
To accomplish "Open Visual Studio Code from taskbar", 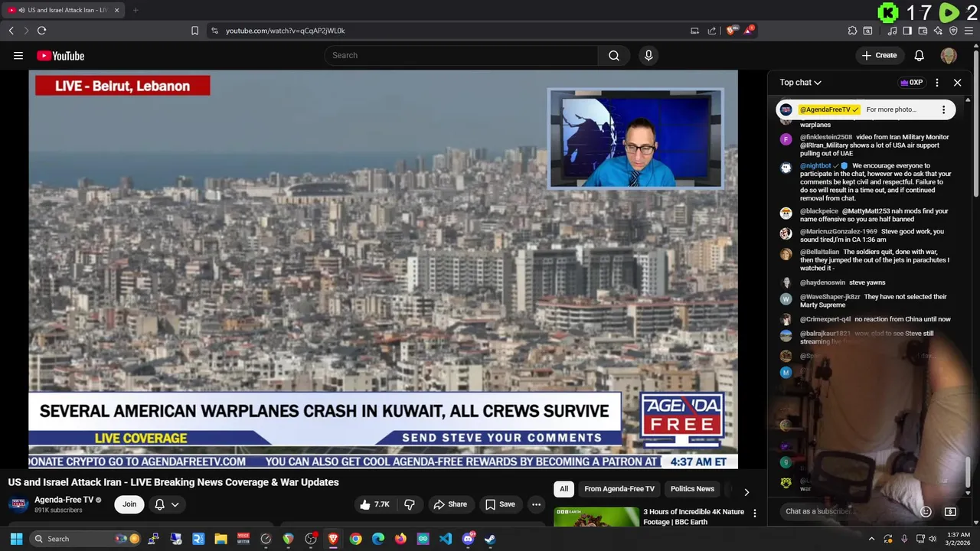I will click(x=446, y=539).
